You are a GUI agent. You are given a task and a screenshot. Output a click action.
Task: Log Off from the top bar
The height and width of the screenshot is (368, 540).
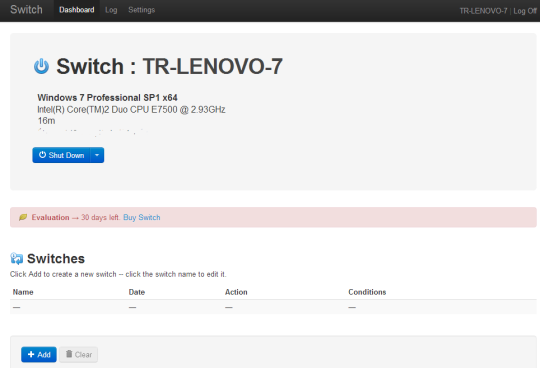[525, 11]
